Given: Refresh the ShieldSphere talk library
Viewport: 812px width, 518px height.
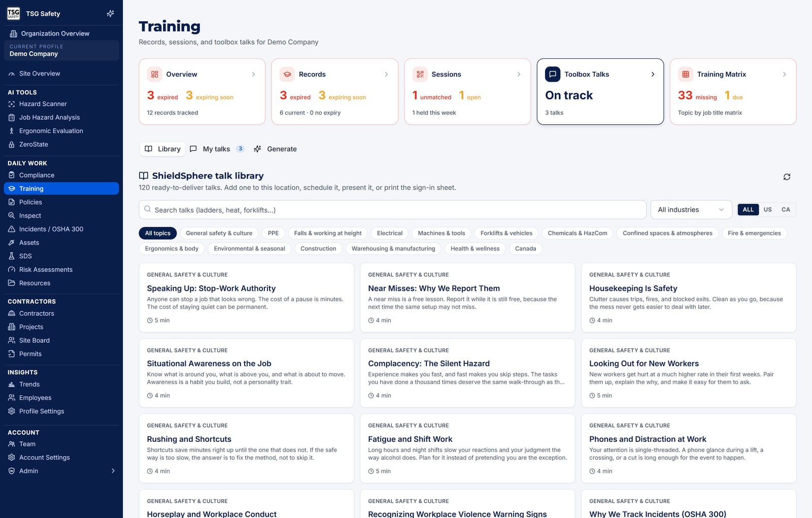Looking at the screenshot, I should tap(787, 177).
